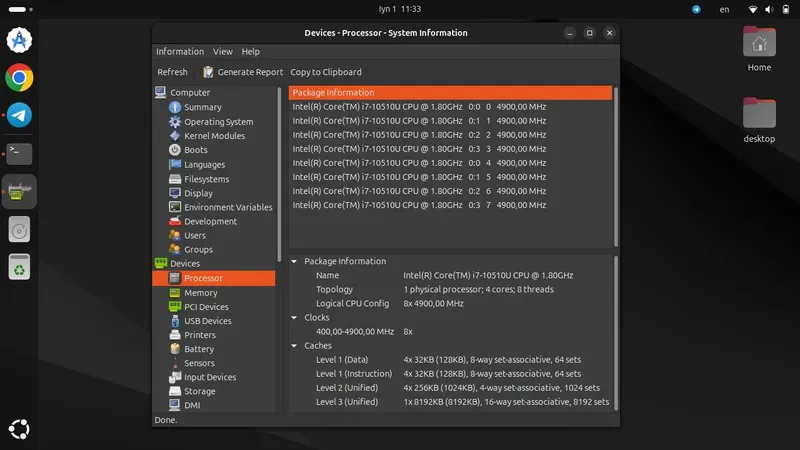Open the en keyboard layout indicator
This screenshot has width=800, height=450.
(x=724, y=9)
